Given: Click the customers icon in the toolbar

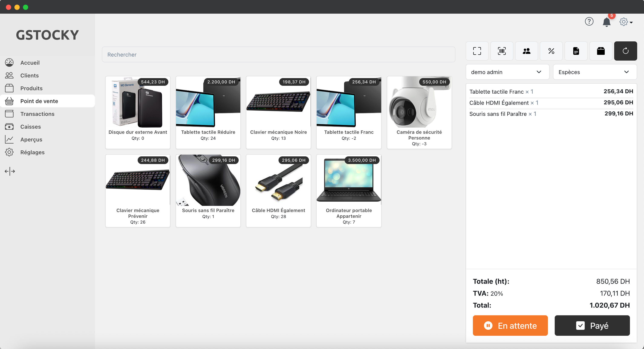Looking at the screenshot, I should [x=526, y=51].
